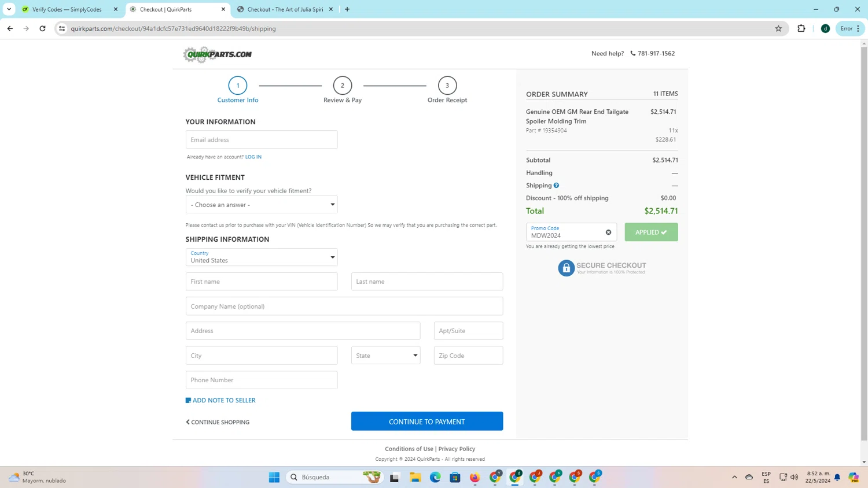The image size is (868, 488).
Task: Click the browser forward arrow
Action: point(26,28)
